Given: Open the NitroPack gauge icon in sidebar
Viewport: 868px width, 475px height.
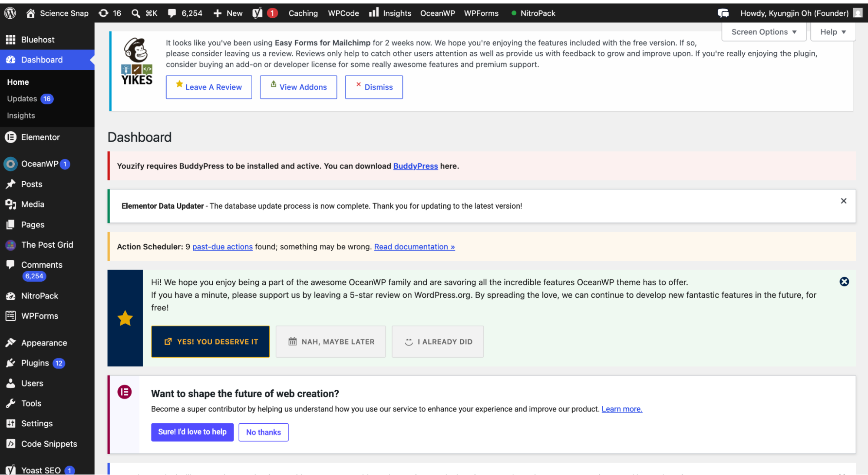Looking at the screenshot, I should (10, 296).
